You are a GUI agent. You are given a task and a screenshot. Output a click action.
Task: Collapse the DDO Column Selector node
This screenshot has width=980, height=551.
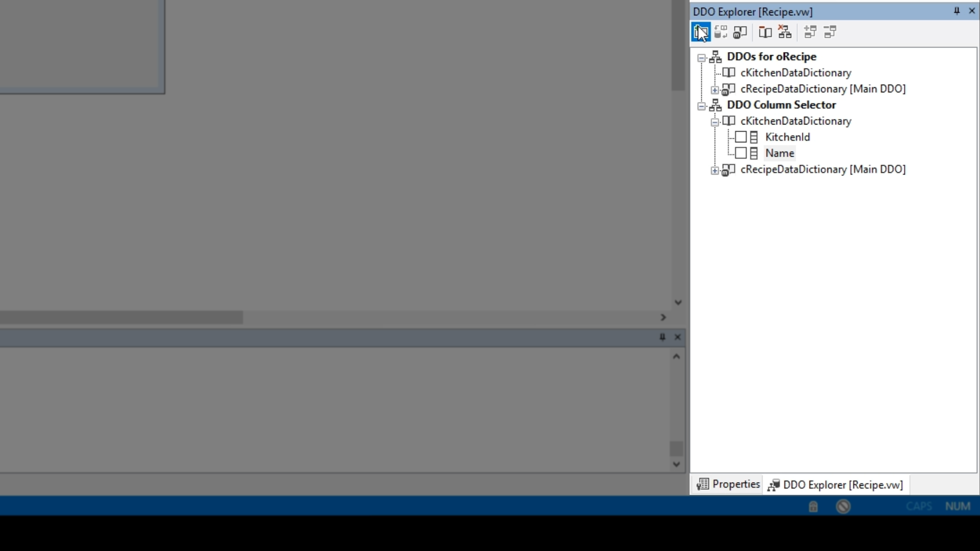[702, 106]
